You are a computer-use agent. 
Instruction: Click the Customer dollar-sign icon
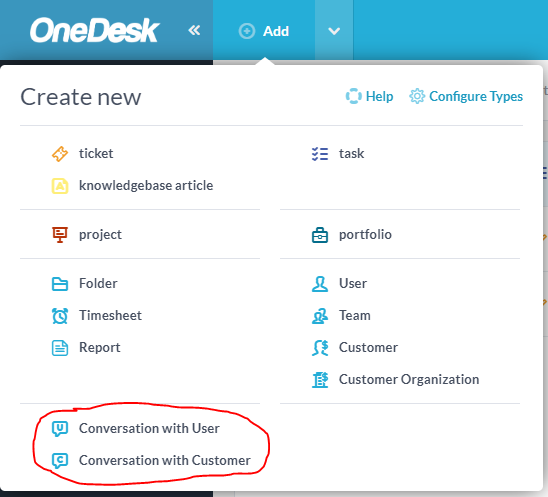[320, 348]
